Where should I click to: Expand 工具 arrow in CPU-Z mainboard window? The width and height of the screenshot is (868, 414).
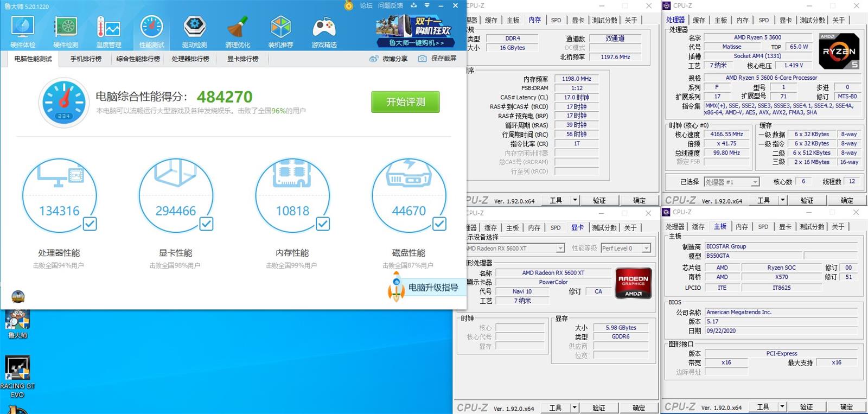(x=782, y=406)
